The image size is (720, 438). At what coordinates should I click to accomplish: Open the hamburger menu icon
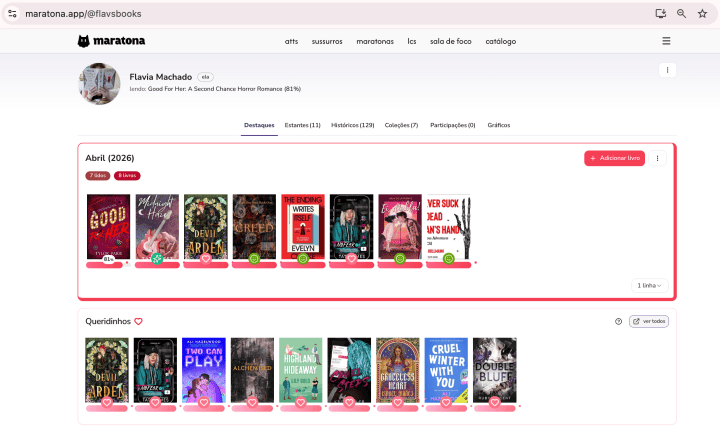pos(666,41)
